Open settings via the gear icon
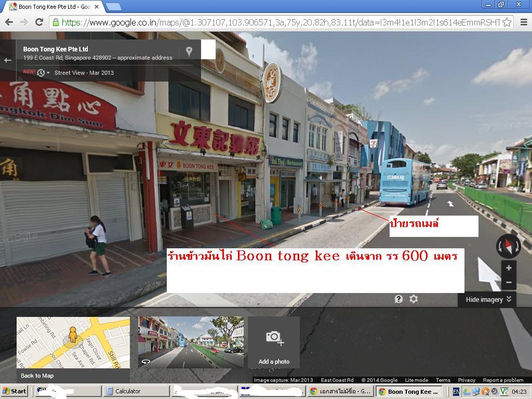This screenshot has height=399, width=532. click(413, 299)
